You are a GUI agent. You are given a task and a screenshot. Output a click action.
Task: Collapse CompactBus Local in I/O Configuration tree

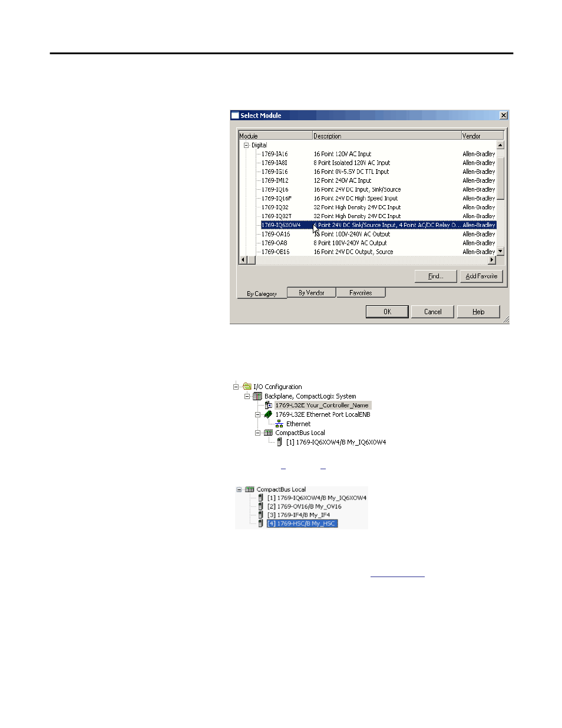257,433
